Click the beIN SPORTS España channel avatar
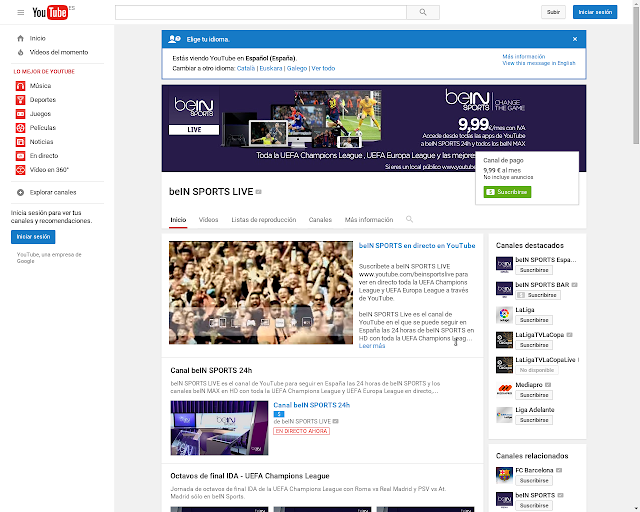640x512 pixels. click(x=504, y=265)
